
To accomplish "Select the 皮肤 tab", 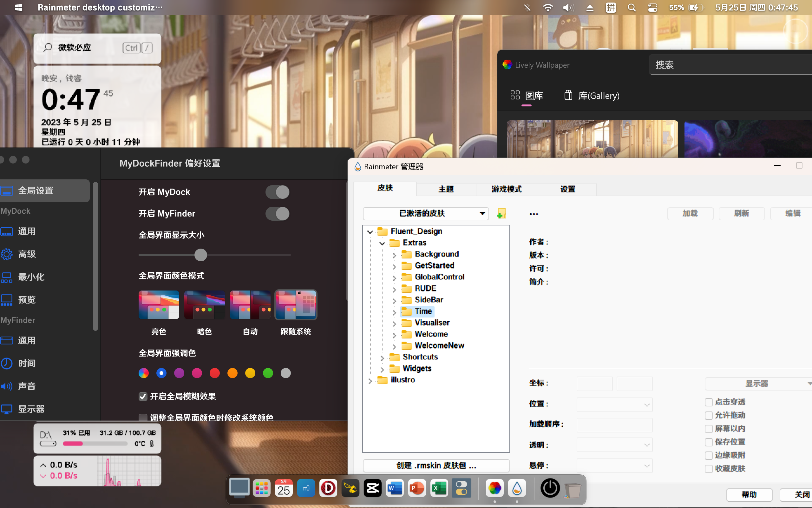I will pyautogui.click(x=385, y=188).
